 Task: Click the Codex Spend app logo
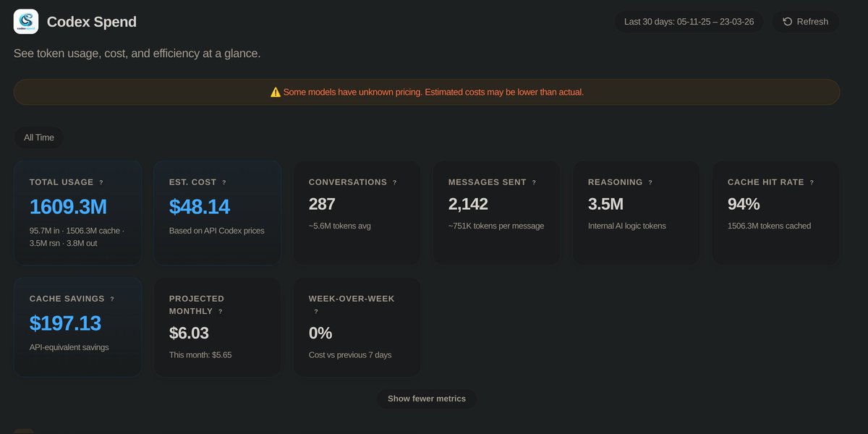click(x=26, y=22)
